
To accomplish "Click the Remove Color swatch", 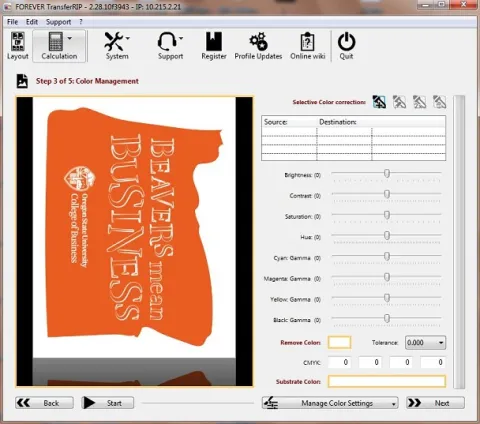I will (x=339, y=342).
